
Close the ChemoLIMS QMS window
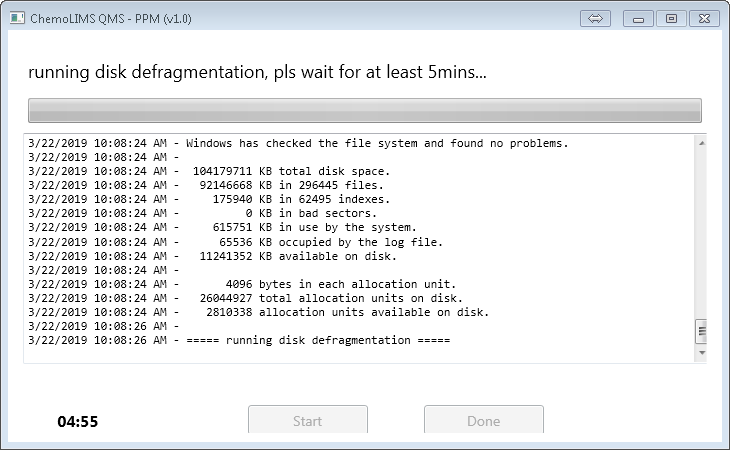(x=703, y=18)
